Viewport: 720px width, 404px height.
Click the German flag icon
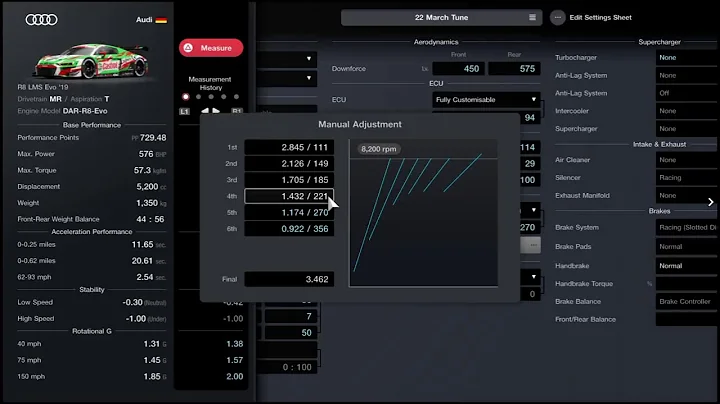click(x=161, y=20)
